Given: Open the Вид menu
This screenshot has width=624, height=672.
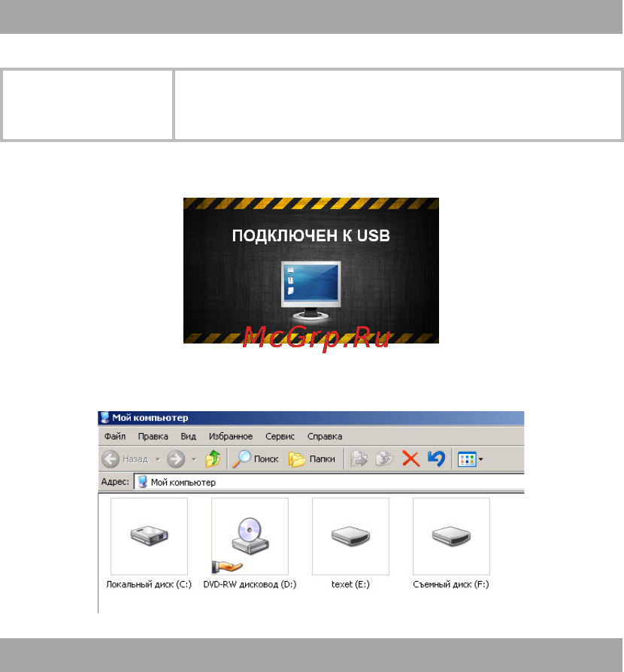Looking at the screenshot, I should [188, 436].
